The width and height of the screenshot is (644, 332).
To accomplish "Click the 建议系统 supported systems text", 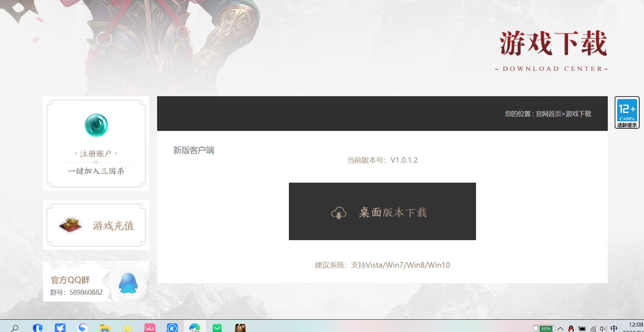I will click(x=382, y=265).
